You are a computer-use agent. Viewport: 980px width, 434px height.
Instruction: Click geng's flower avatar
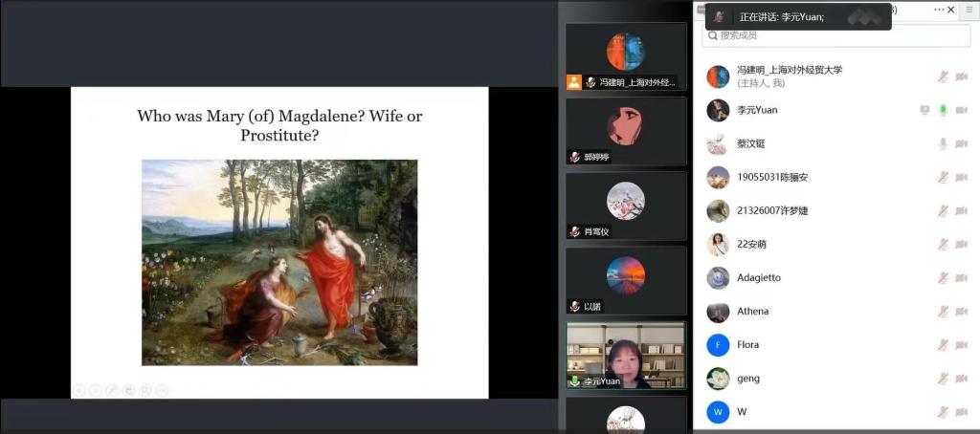(718, 379)
